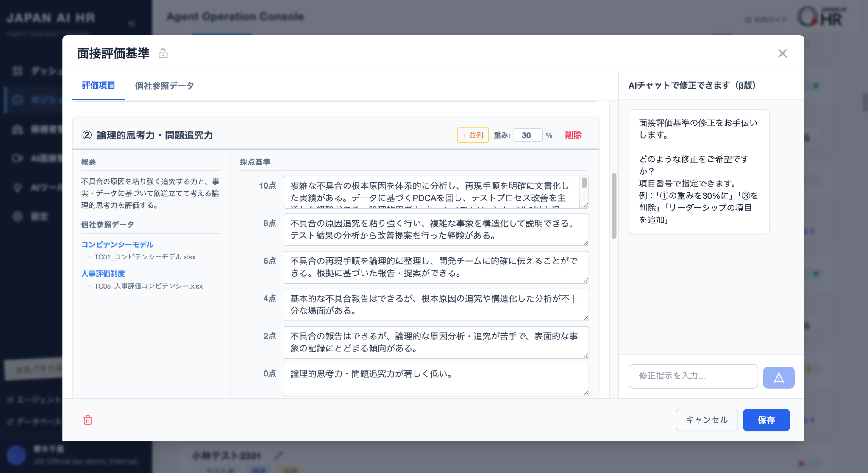The height and width of the screenshot is (473, 868).
Task: Edit the 4点 scoring criteria text box
Action: click(436, 305)
